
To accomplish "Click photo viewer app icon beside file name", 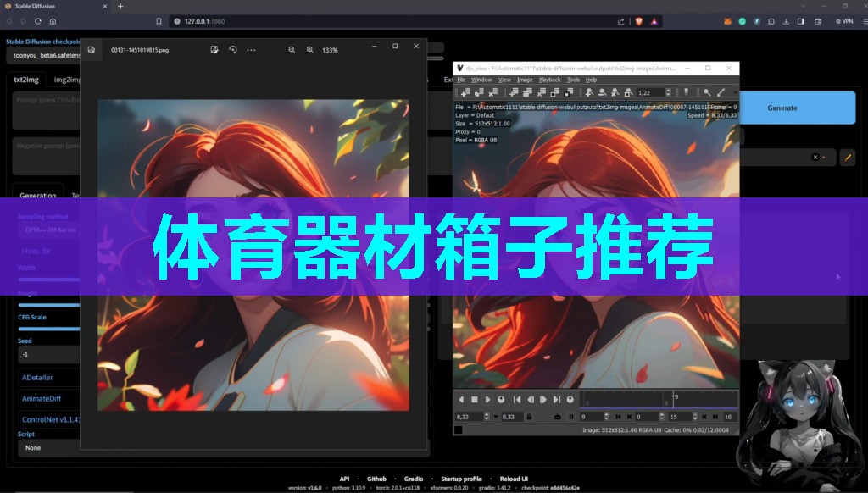I will pos(92,50).
